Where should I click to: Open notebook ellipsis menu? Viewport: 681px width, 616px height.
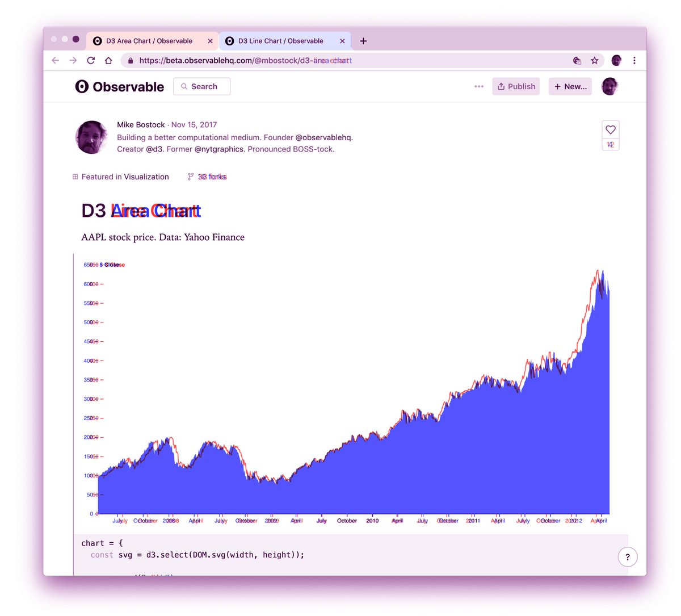click(479, 86)
